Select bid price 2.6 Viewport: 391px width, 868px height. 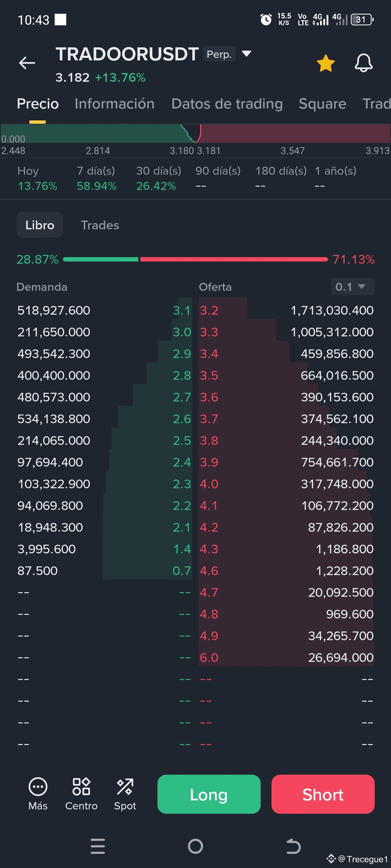click(182, 419)
